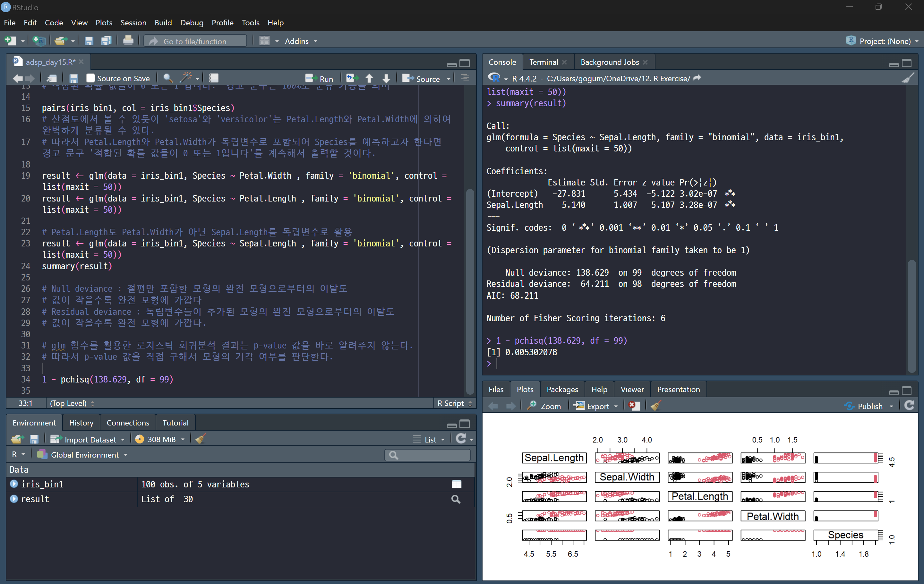Zoom the plot in new window

[544, 406]
